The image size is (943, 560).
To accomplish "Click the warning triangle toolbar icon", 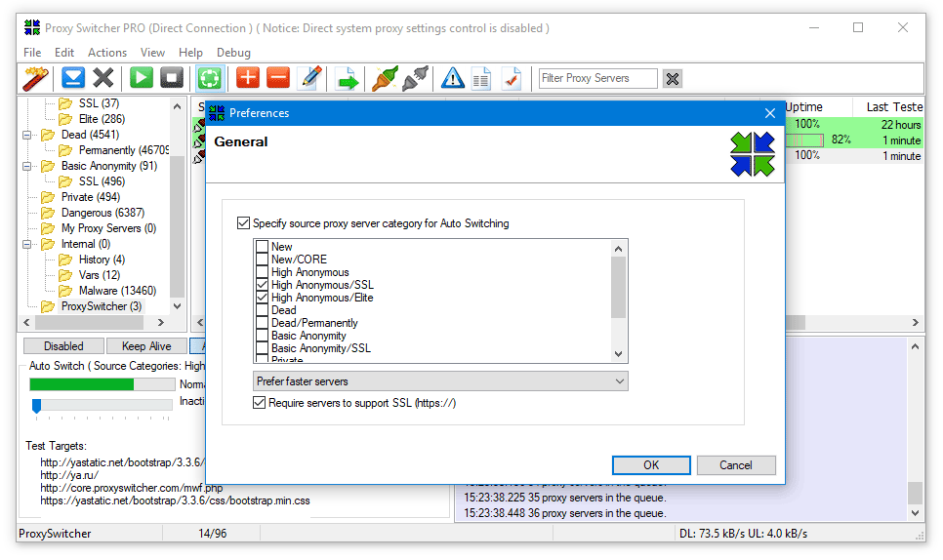I will coord(452,79).
